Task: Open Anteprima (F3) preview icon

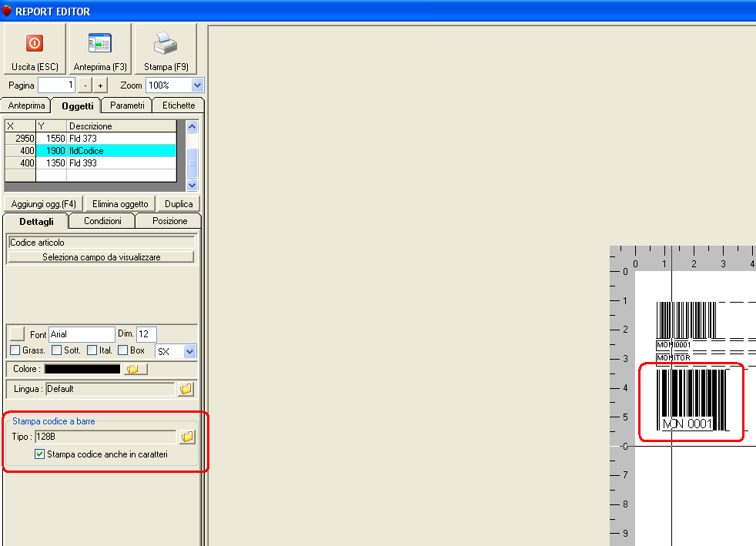Action: coord(100,43)
